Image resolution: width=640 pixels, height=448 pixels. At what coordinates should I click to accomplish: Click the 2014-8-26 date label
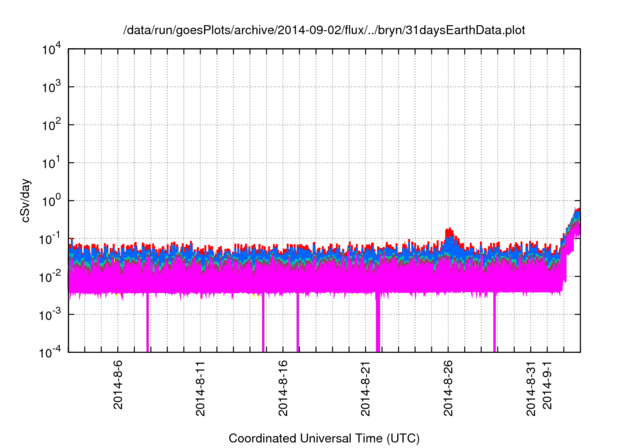pos(448,388)
